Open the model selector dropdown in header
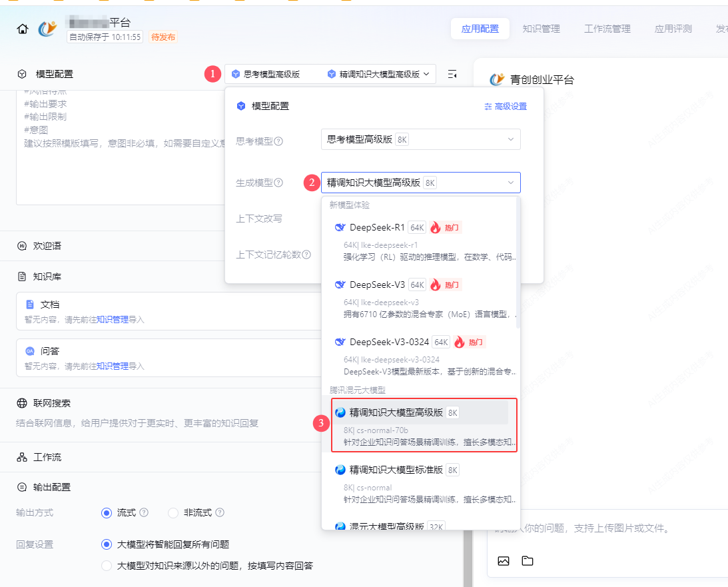This screenshot has width=728, height=587. (330, 74)
